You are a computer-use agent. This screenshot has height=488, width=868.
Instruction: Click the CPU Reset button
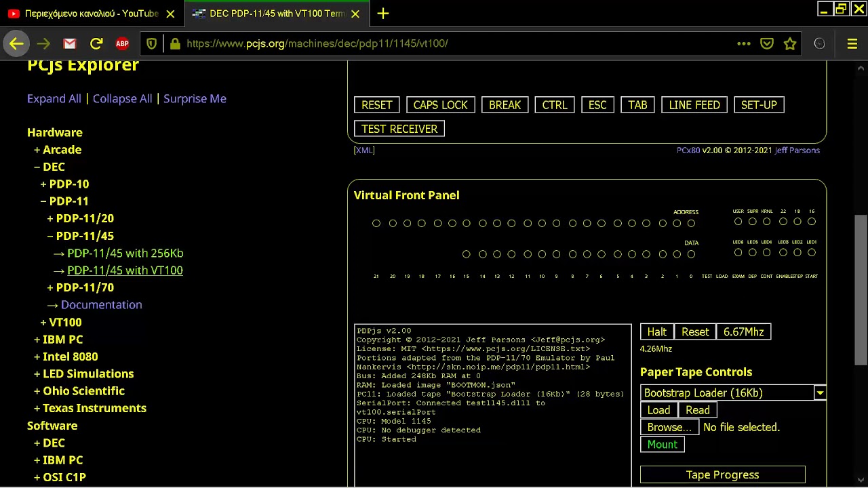coord(695,332)
